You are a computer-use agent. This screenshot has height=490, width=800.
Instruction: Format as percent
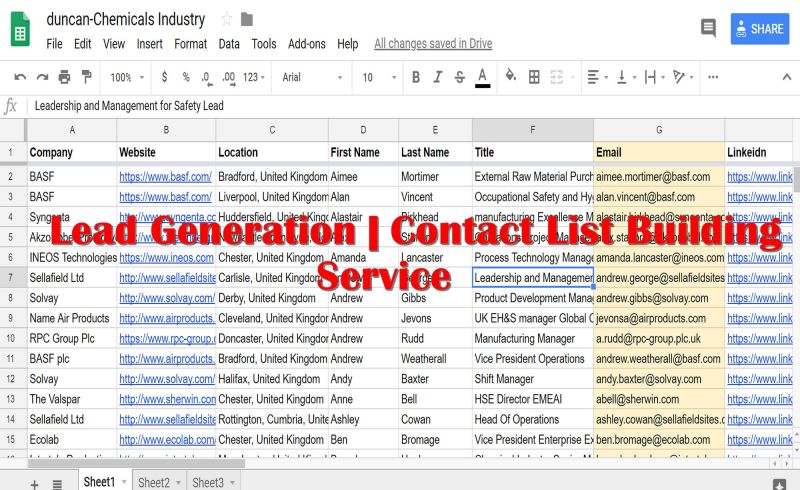click(186, 77)
